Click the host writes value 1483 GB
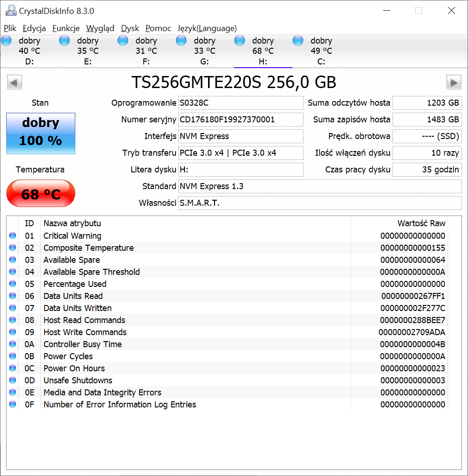This screenshot has height=476, width=468. coord(427,120)
